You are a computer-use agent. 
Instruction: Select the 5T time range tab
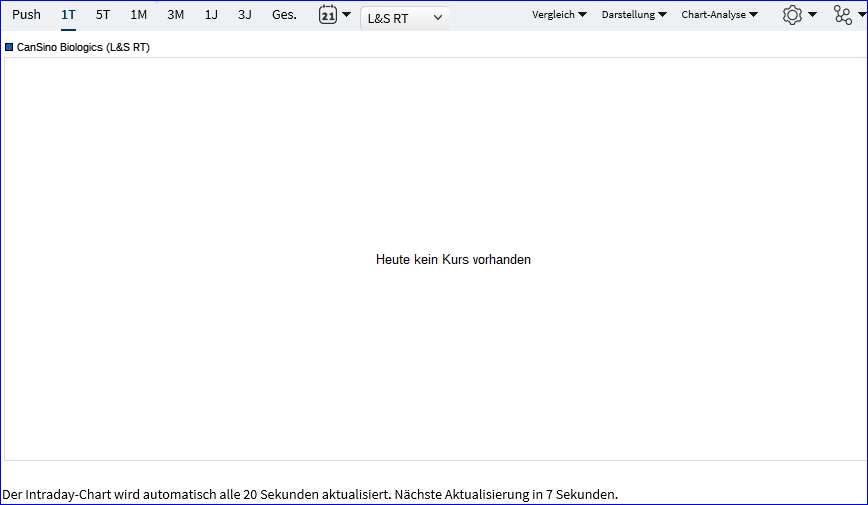102,15
